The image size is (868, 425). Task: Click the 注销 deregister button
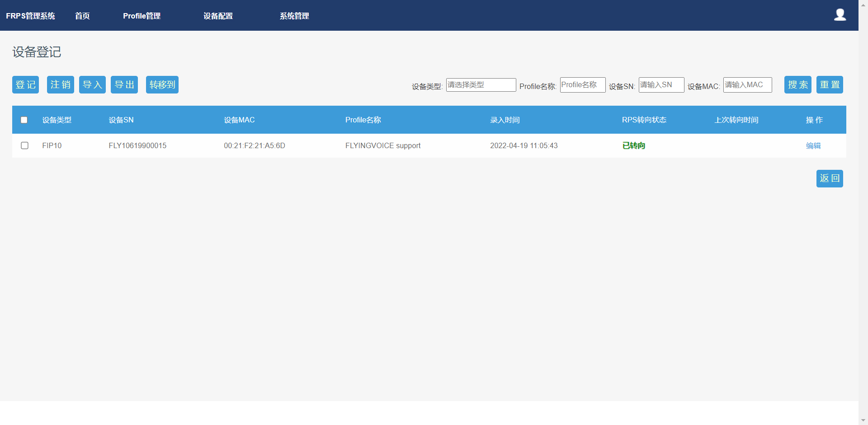[60, 85]
